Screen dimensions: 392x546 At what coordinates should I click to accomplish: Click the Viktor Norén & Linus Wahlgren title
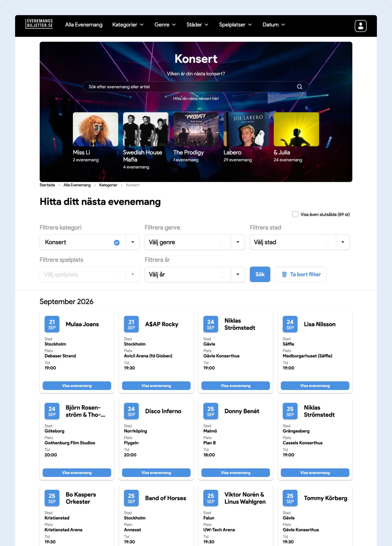[x=245, y=498]
